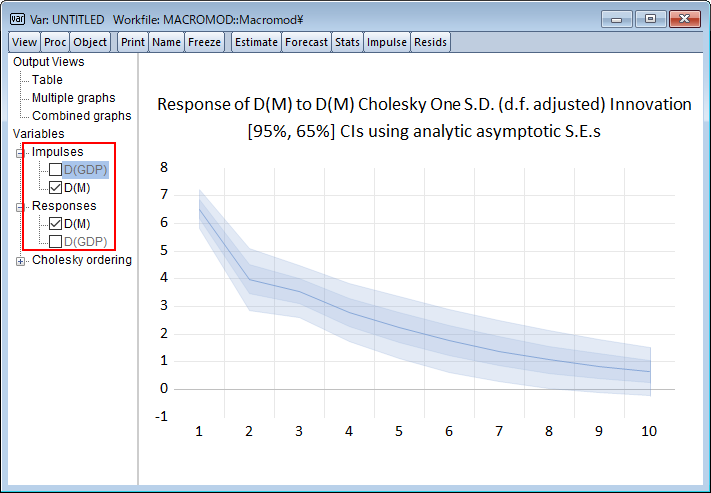
Task: Click the graph title text
Action: tap(424, 104)
